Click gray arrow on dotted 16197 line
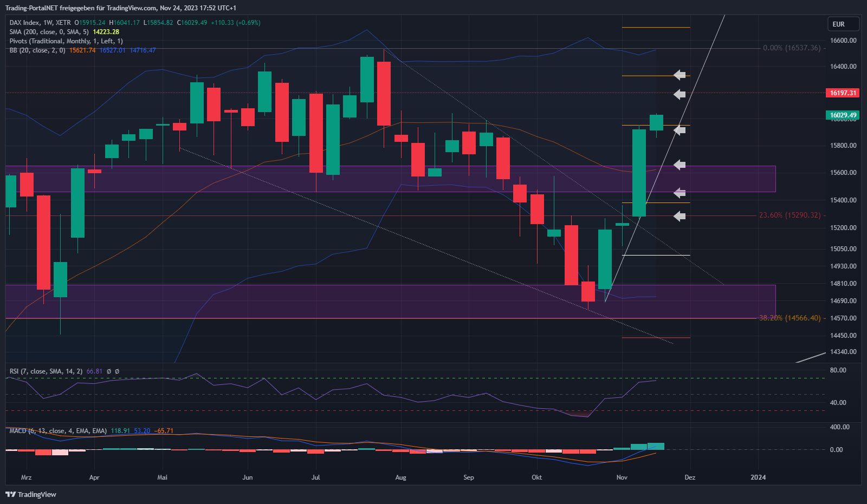The width and height of the screenshot is (867, 504). click(680, 94)
